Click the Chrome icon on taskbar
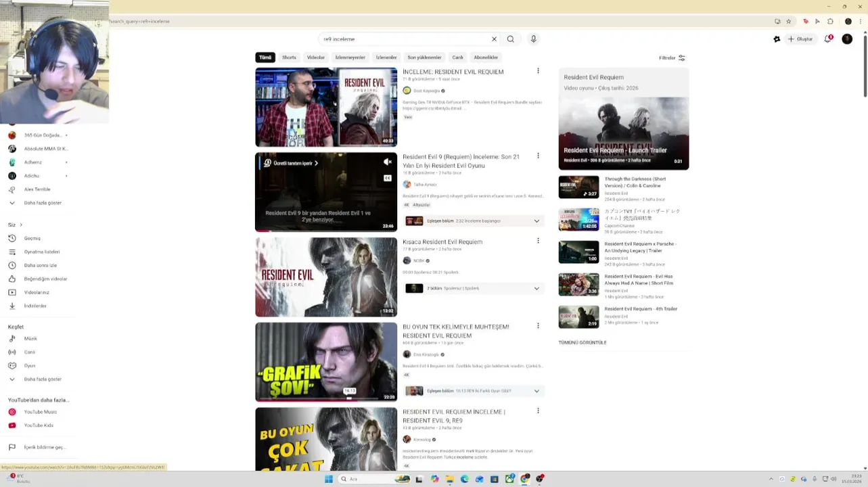The image size is (868, 487). point(524,479)
